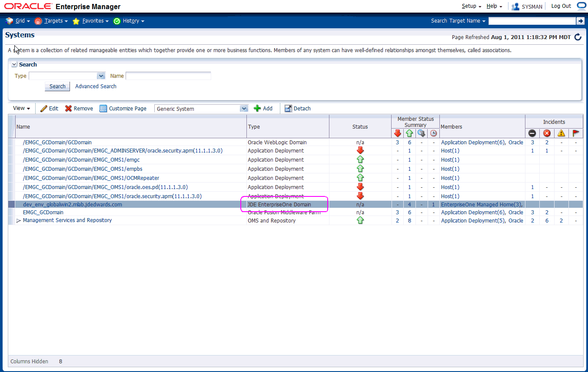
Task: Open the Generic System dropdown
Action: (x=244, y=109)
